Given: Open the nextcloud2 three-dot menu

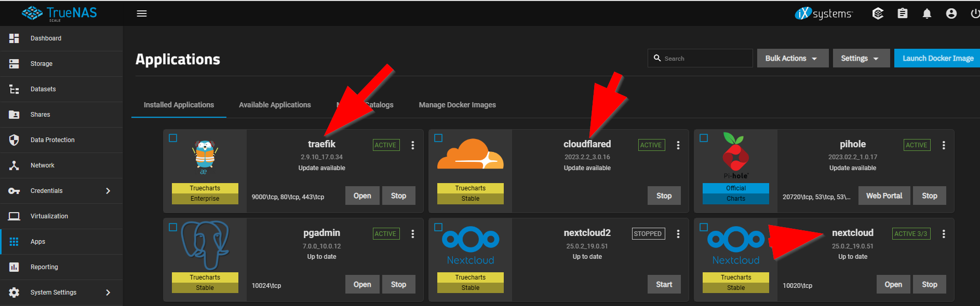Looking at the screenshot, I should 678,234.
